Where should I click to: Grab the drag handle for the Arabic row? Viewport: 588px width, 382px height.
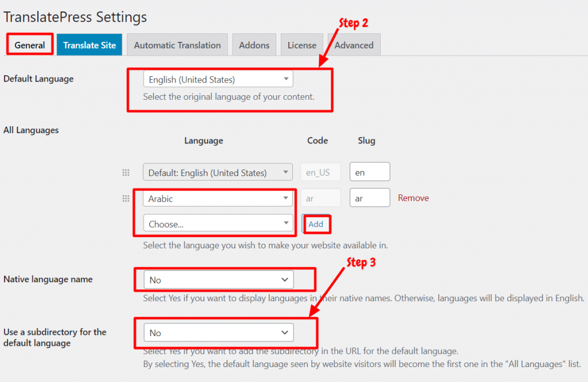(126, 198)
